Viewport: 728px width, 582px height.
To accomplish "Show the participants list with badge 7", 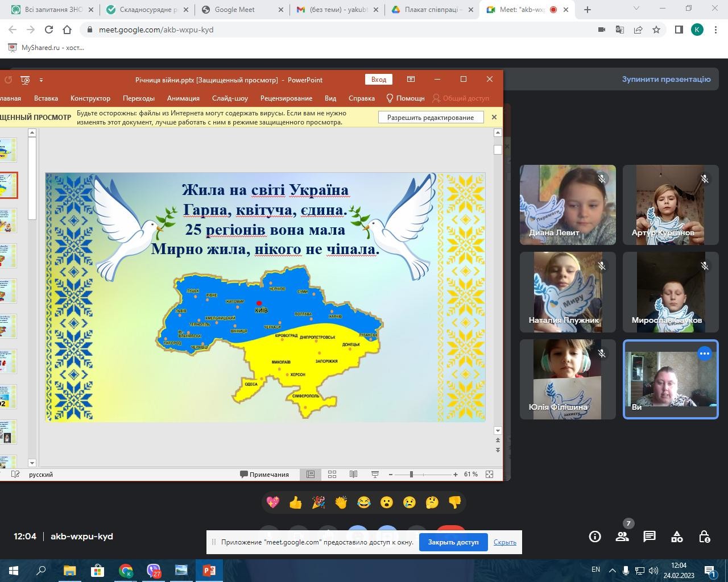I will click(x=622, y=537).
